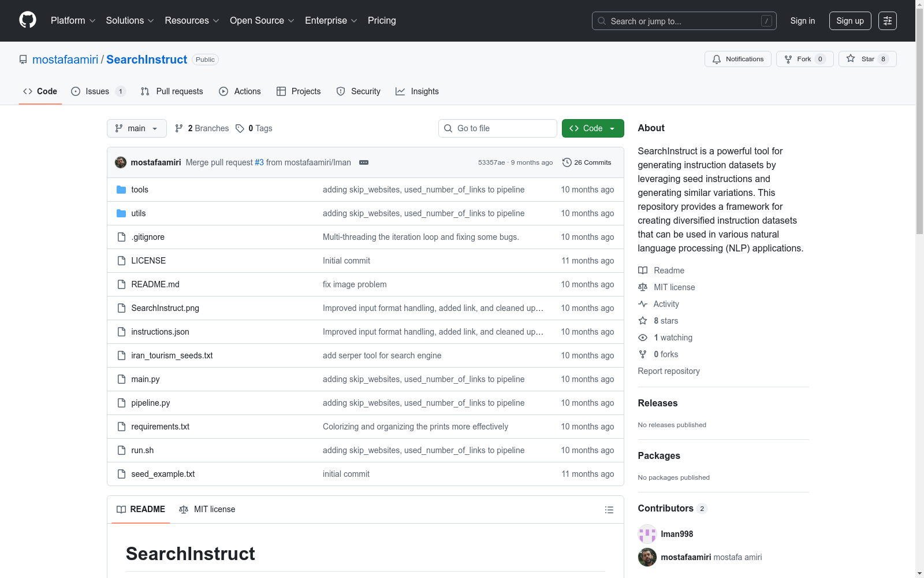
Task: Click the watching eye icon
Action: pyautogui.click(x=643, y=338)
